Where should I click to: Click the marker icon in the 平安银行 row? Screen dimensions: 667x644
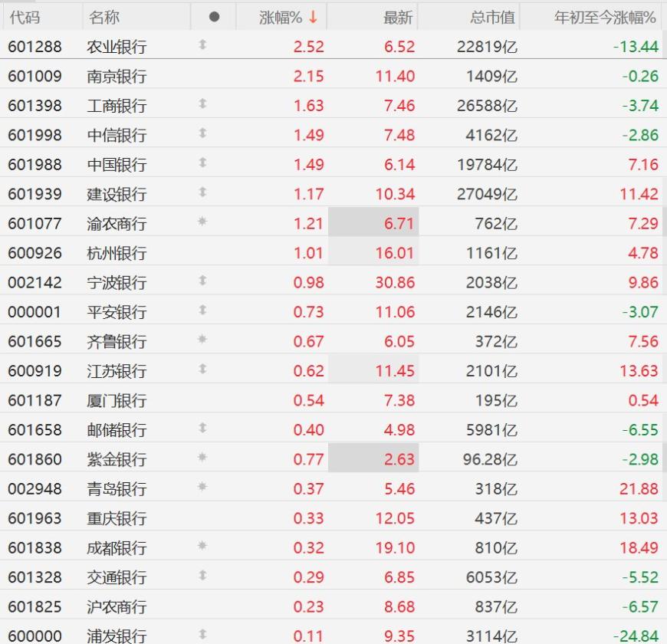(x=203, y=310)
